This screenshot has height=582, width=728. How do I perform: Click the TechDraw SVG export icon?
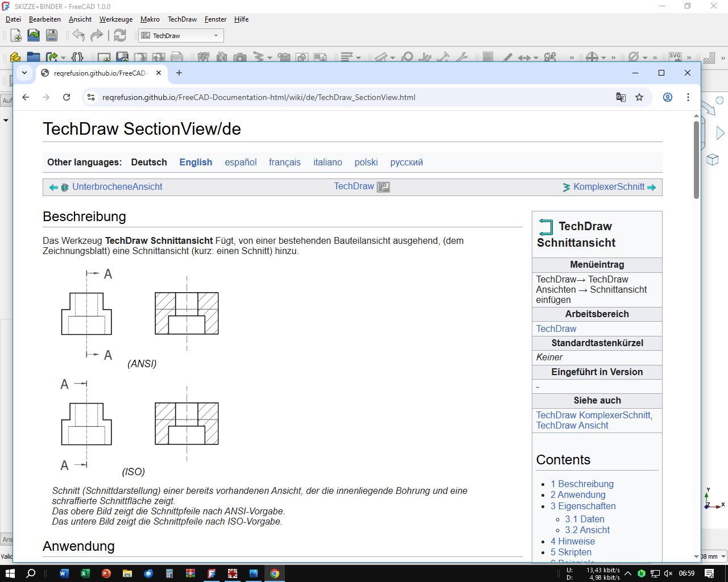click(675, 57)
